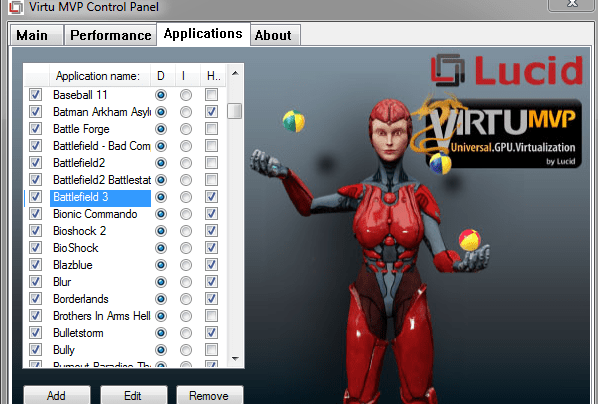Disable H checkbox for Bulletstorm

pyautogui.click(x=211, y=333)
